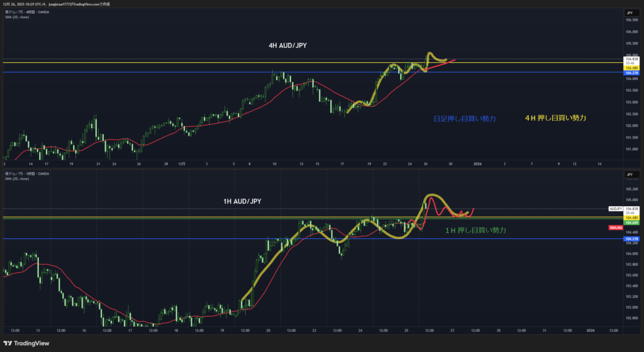Click the blue 104.278 price label on 1H axis
This screenshot has width=644, height=352.
pyautogui.click(x=631, y=239)
